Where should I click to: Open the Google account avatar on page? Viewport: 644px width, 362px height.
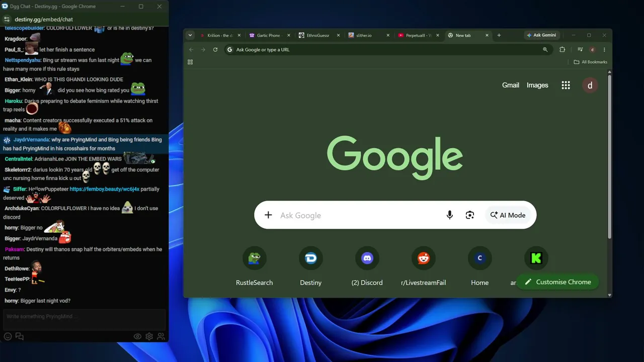(590, 85)
